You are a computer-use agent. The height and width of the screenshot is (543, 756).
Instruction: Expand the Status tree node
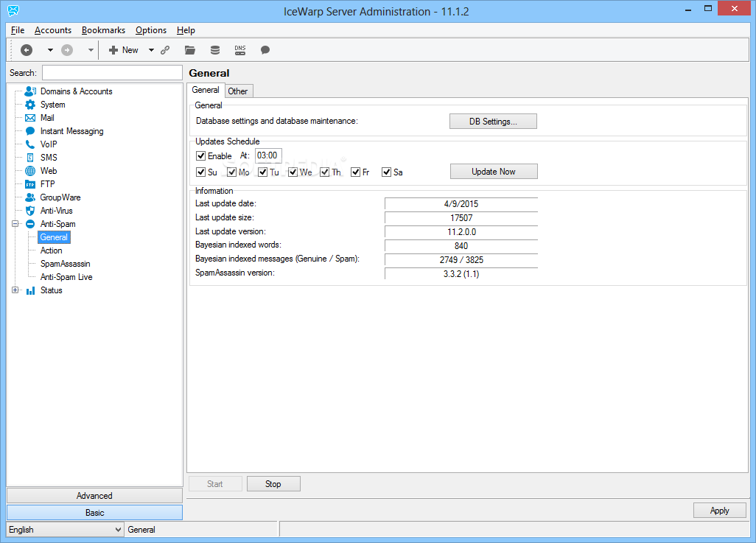pyautogui.click(x=15, y=290)
